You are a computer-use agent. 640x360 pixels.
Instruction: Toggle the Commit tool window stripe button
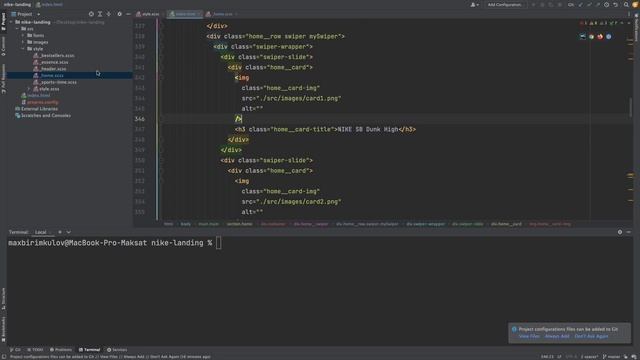[x=3, y=46]
